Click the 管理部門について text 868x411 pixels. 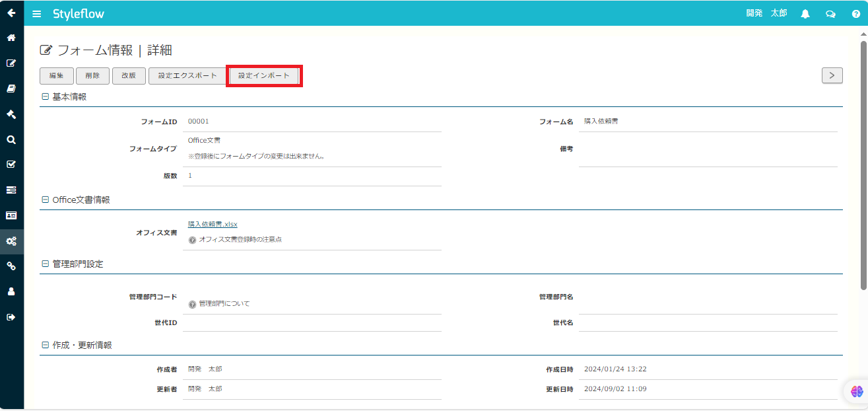coord(224,305)
